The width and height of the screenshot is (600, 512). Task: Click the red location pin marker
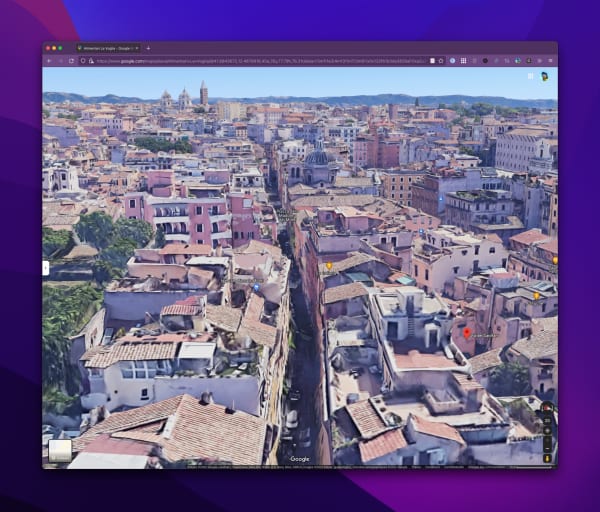(466, 333)
